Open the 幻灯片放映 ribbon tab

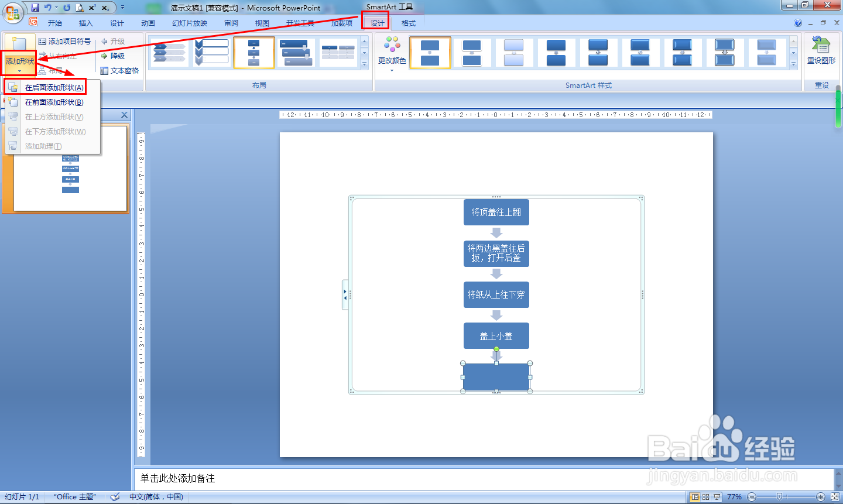(190, 23)
